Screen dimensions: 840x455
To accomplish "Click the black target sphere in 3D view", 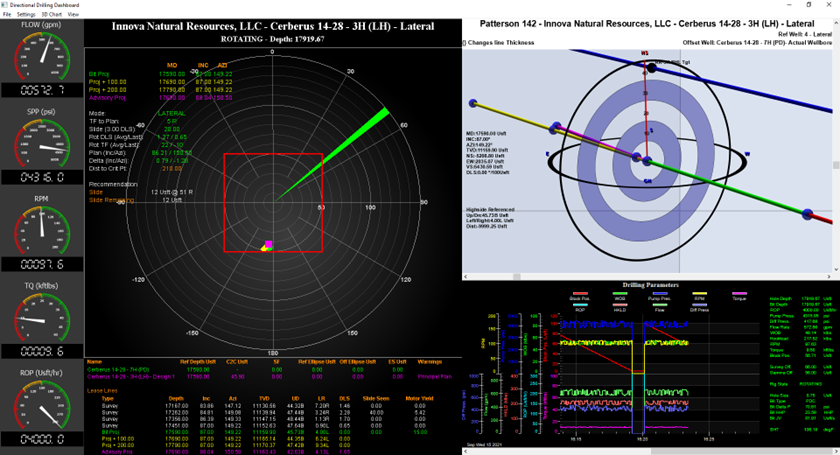I will pyautogui.click(x=652, y=68).
